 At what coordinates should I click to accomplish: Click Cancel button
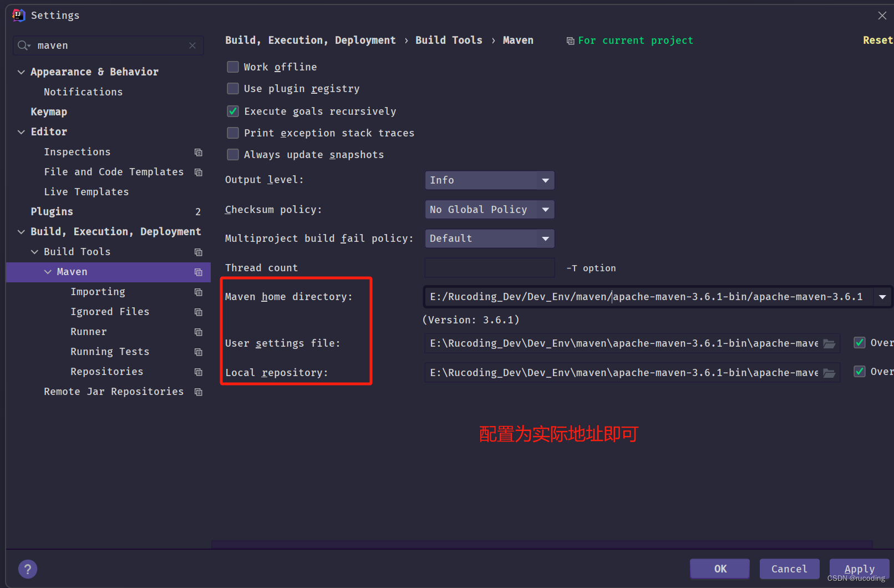(x=789, y=569)
